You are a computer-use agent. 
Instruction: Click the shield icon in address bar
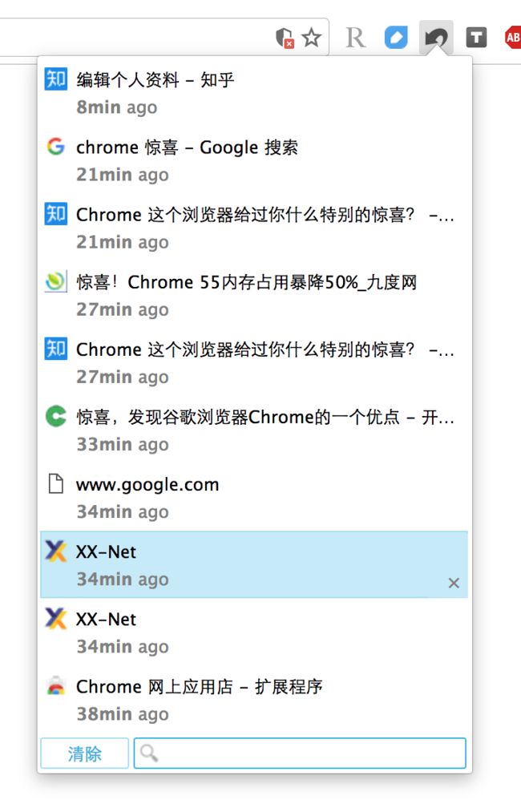pos(285,38)
